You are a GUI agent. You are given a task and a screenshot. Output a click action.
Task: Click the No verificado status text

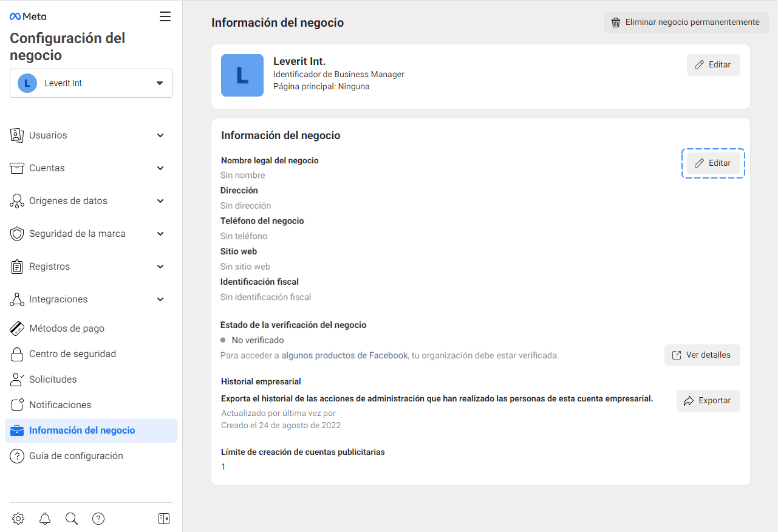(258, 341)
